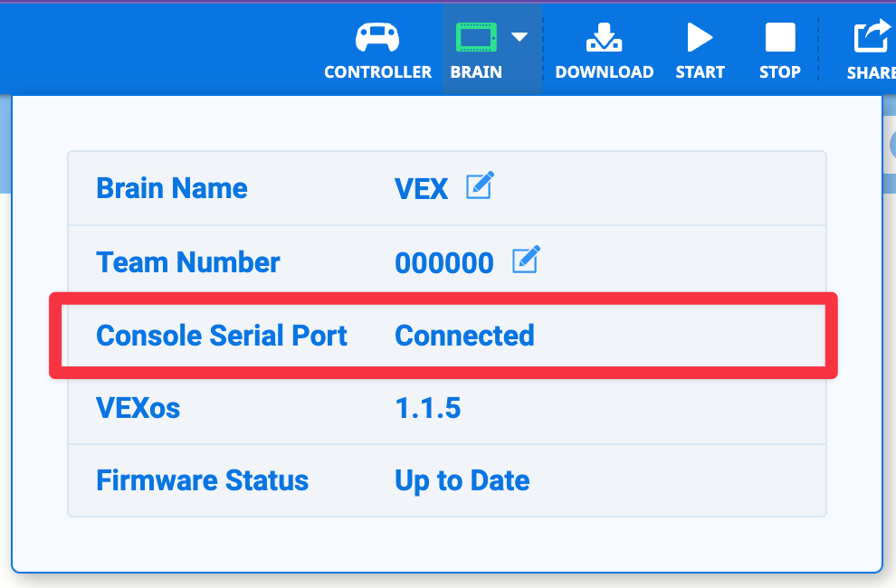Click the edit pencil beside Team Number
The height and width of the screenshot is (588, 896).
click(525, 261)
